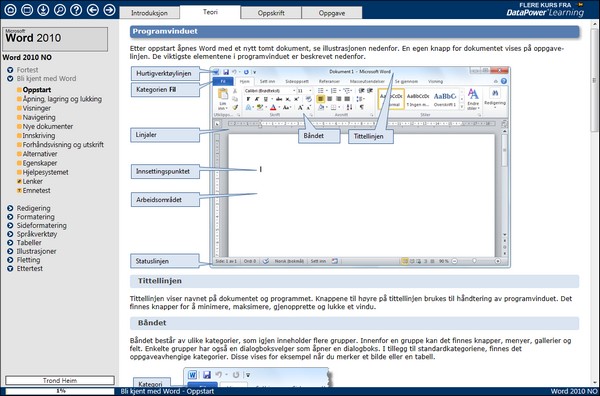The height and width of the screenshot is (396, 600).
Task: Click the checkmark icon beside Lenker
Action: coord(19,181)
